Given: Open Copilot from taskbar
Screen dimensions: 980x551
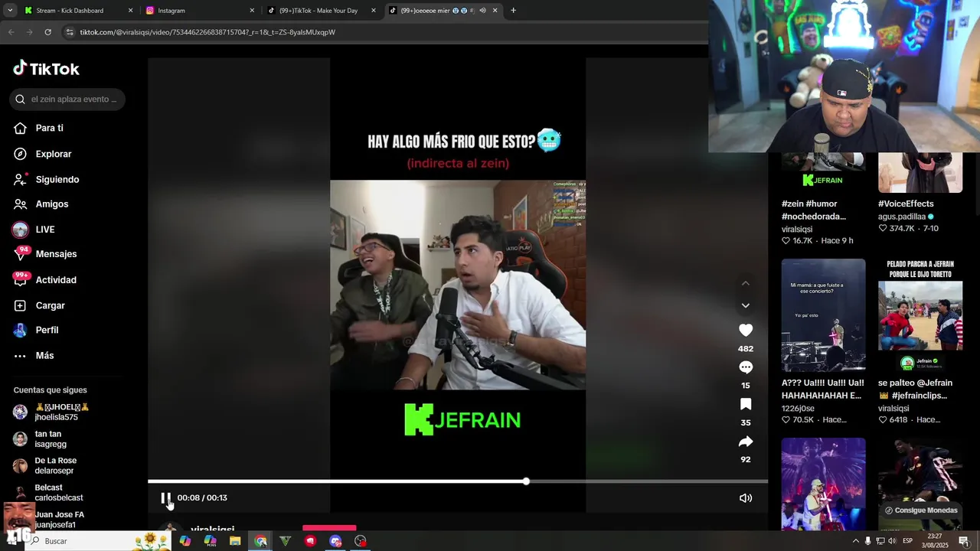Looking at the screenshot, I should (185, 541).
